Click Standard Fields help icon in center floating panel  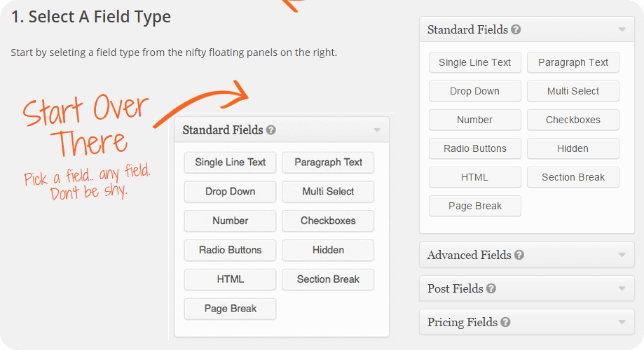pyautogui.click(x=271, y=130)
